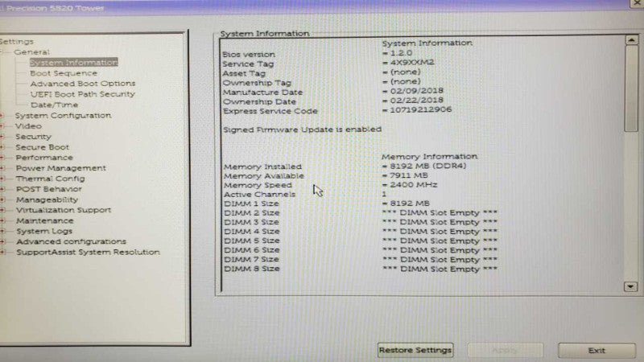This screenshot has height=362, width=644.
Task: Click 'Signed Firmware Update is enabled' text
Action: [x=303, y=130]
